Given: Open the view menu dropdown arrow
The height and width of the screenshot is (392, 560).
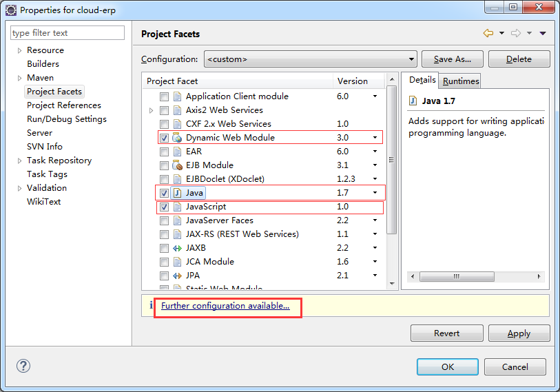Looking at the screenshot, I should coord(543,33).
